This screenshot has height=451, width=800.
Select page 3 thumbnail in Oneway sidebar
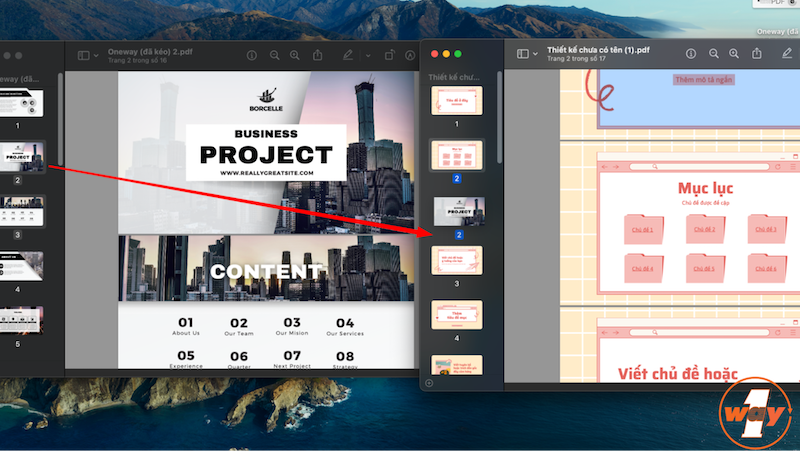click(21, 211)
